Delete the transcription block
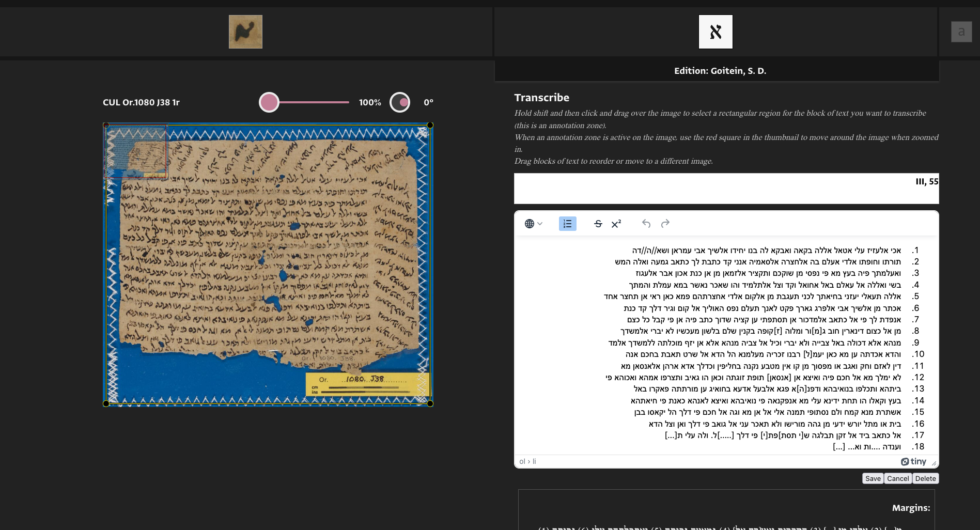 click(x=925, y=478)
